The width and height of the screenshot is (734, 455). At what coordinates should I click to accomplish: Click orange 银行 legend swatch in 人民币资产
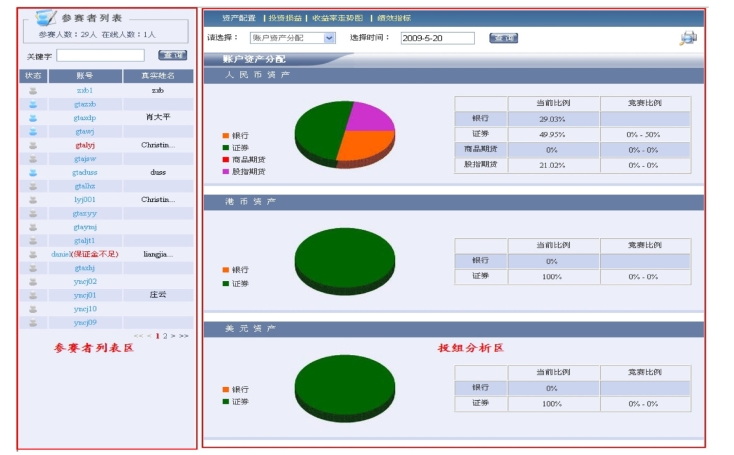tap(226, 135)
